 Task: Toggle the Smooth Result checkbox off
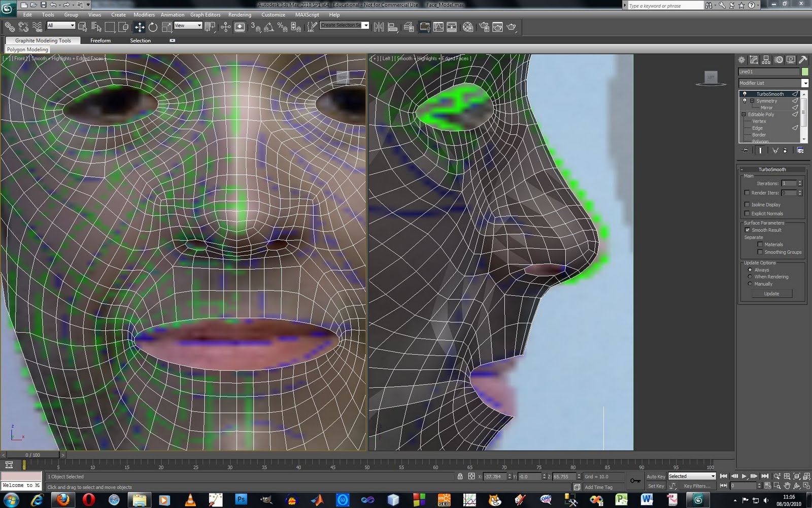(748, 230)
